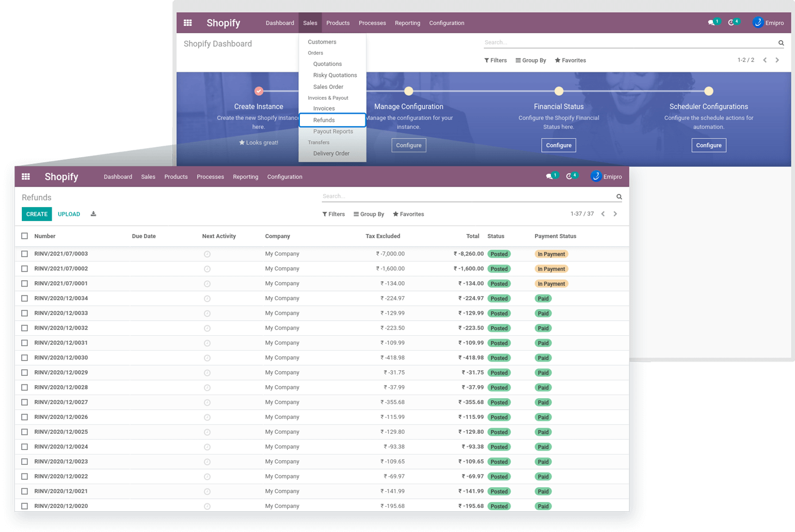Expand the Filters dropdown in Refunds
The image size is (795, 532).
click(334, 214)
